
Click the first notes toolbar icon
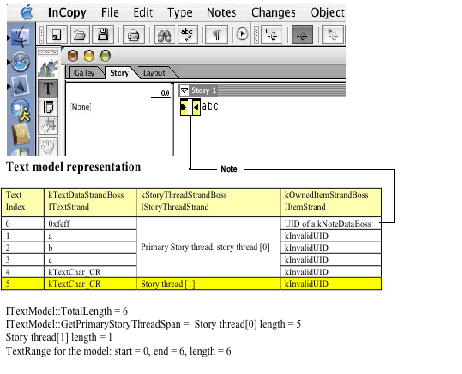[x=271, y=35]
